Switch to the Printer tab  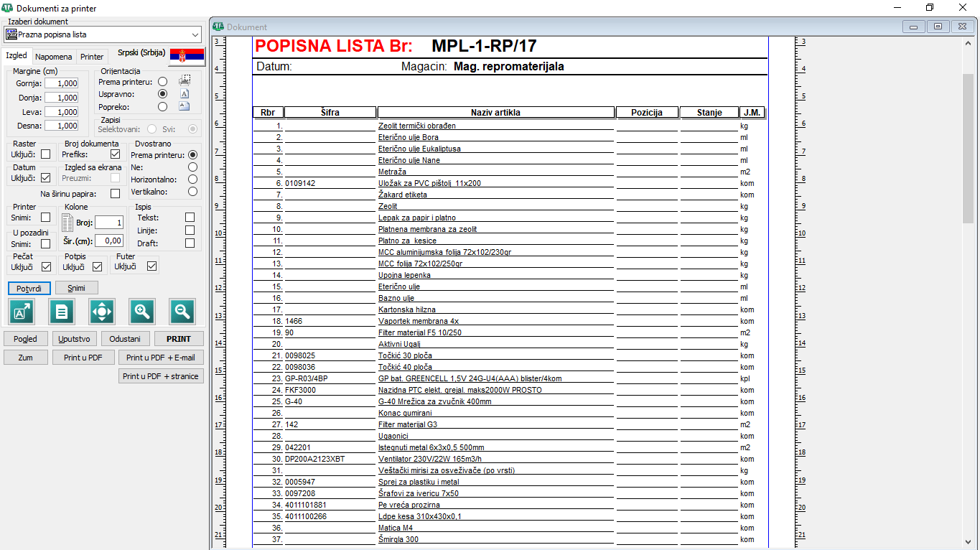(x=92, y=56)
